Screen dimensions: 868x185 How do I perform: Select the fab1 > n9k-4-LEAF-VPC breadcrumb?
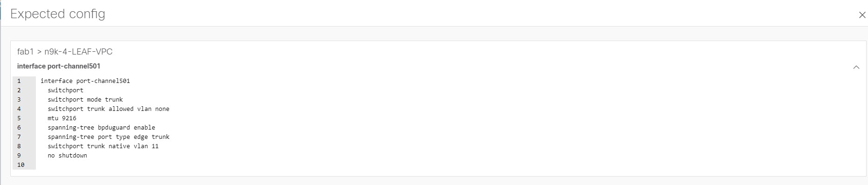65,52
